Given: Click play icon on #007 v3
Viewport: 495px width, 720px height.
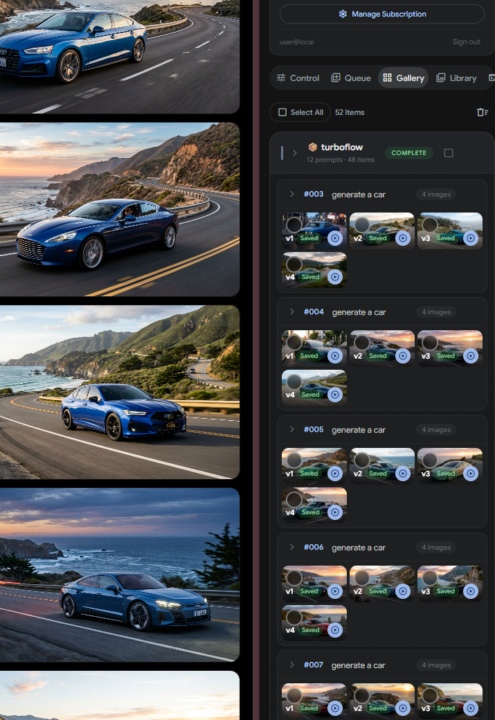Looking at the screenshot, I should tap(471, 709).
